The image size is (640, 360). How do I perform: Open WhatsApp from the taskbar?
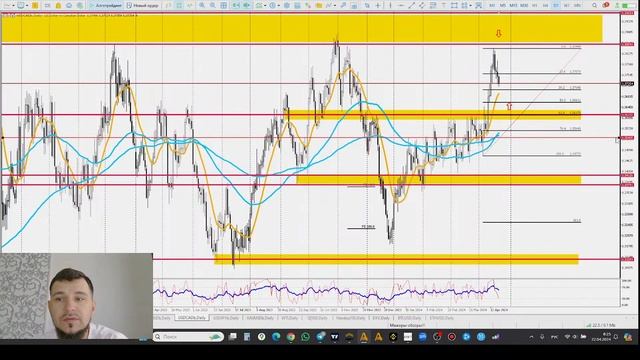[x=305, y=337]
